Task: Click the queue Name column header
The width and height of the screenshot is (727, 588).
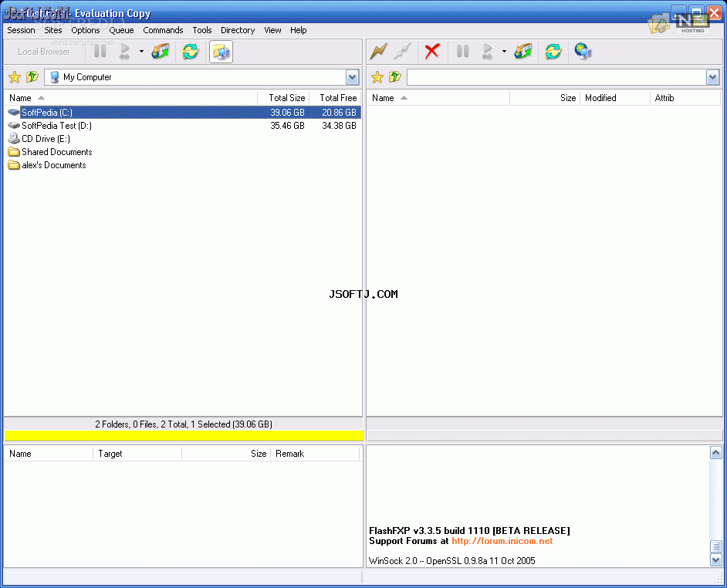Action: click(x=49, y=454)
